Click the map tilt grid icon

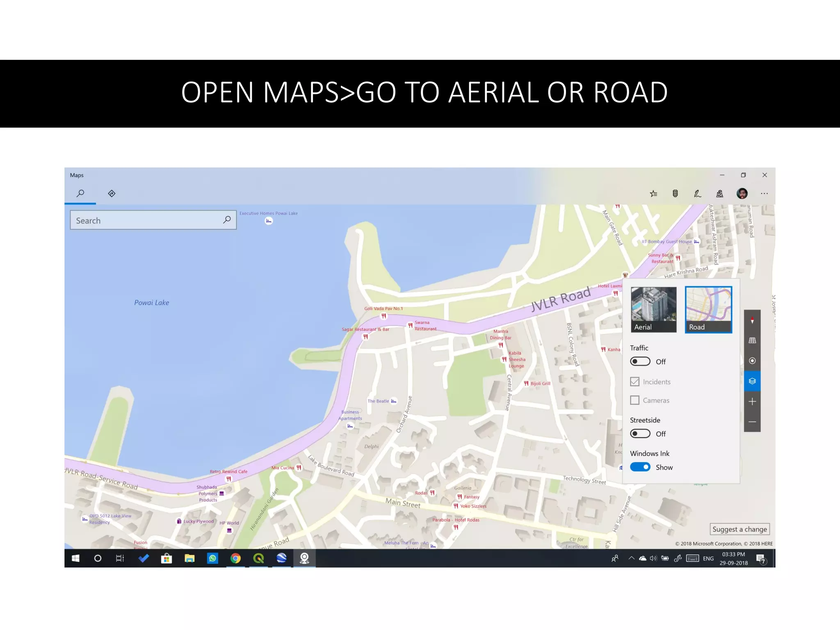click(752, 340)
